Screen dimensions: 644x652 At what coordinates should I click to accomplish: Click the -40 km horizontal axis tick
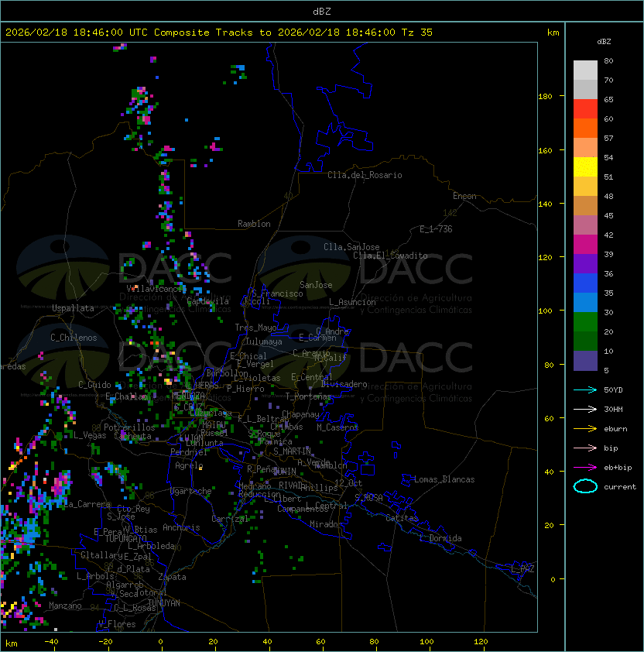(x=51, y=642)
